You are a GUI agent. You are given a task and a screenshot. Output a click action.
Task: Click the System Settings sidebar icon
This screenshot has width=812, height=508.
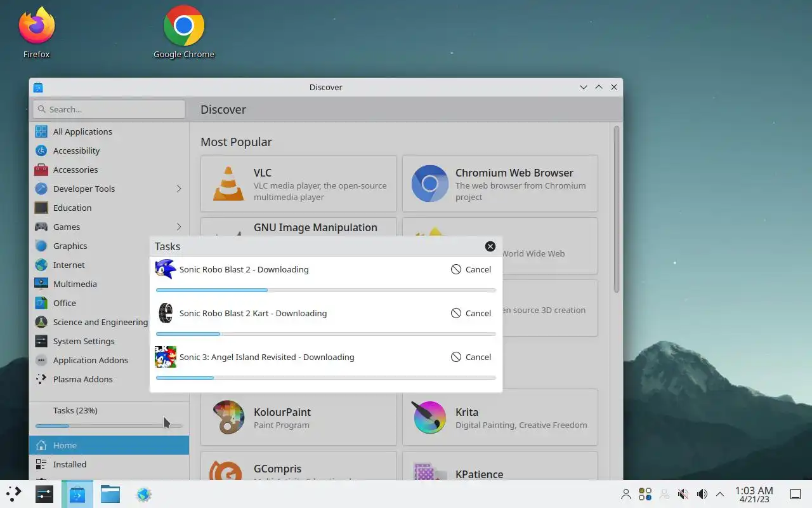[x=41, y=341]
